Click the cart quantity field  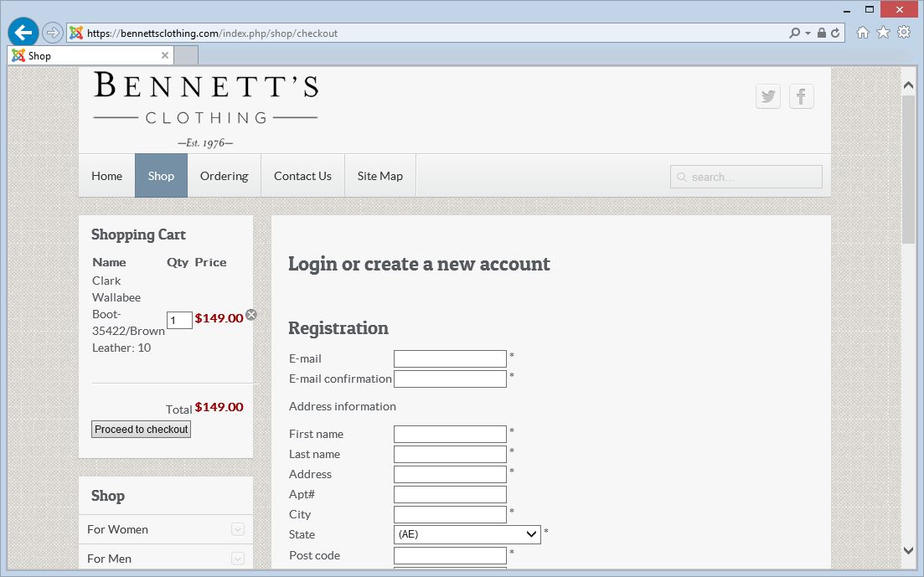[x=179, y=320]
